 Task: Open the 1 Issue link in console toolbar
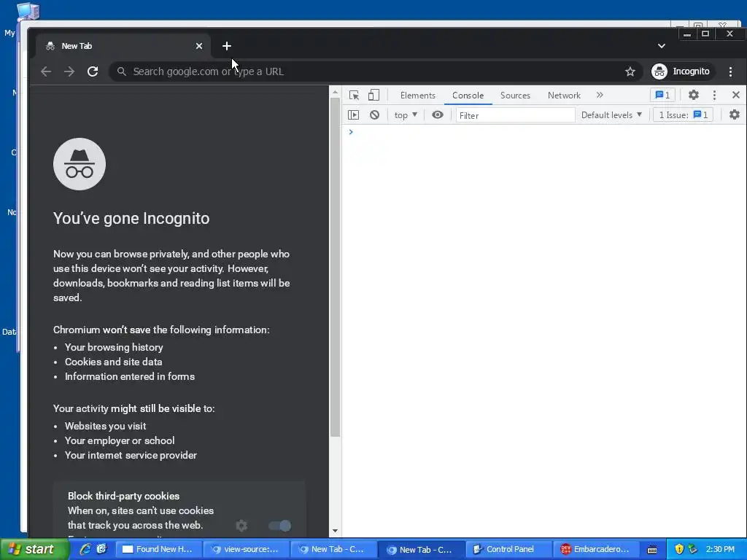point(683,114)
